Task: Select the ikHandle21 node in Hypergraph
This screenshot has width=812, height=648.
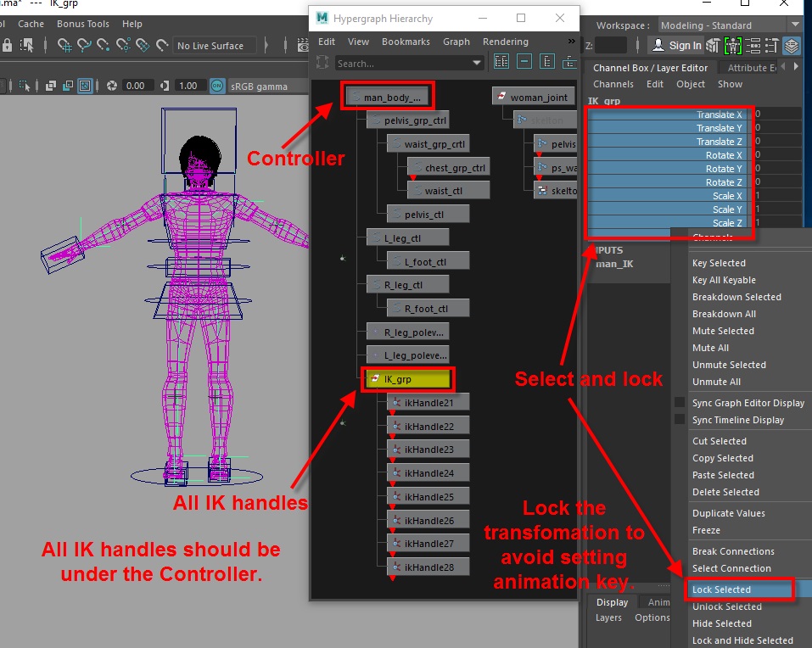Action: click(428, 403)
